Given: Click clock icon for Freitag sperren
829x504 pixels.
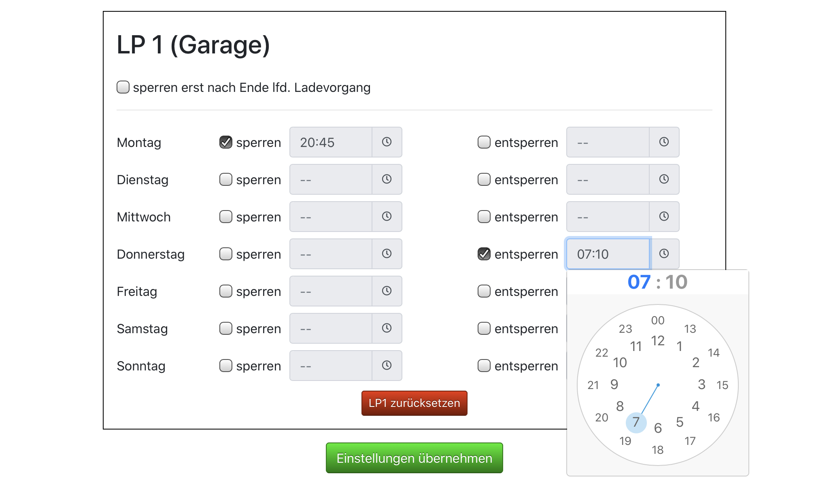Looking at the screenshot, I should 387,291.
